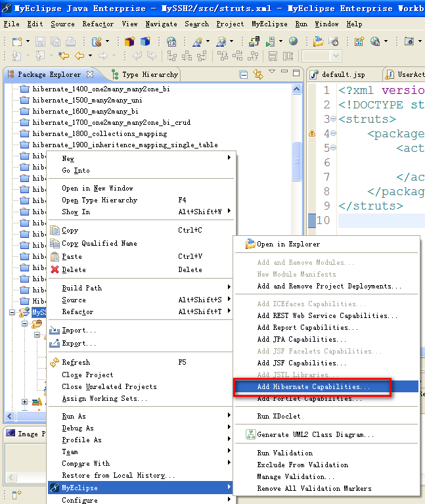
Task: Open the dropdown arrow beside the New icon
Action: 28,41
